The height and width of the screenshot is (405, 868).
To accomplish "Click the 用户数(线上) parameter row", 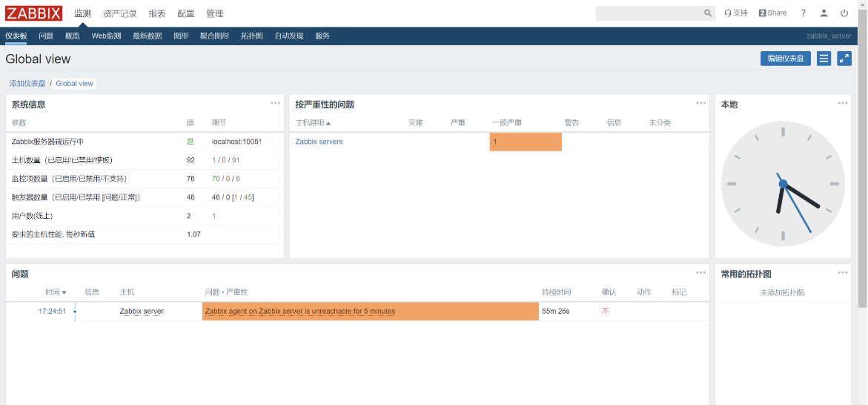I will pyautogui.click(x=145, y=216).
